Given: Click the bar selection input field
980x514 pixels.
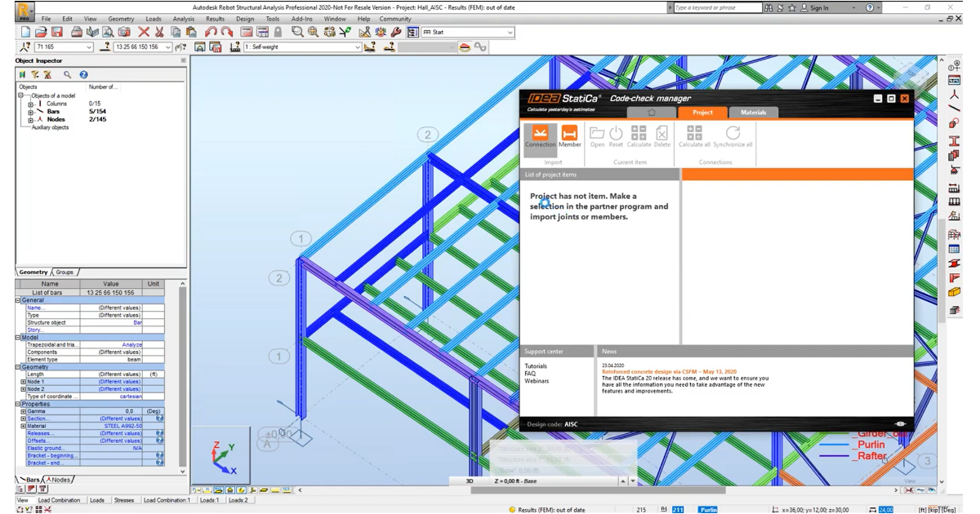Looking at the screenshot, I should point(139,47).
